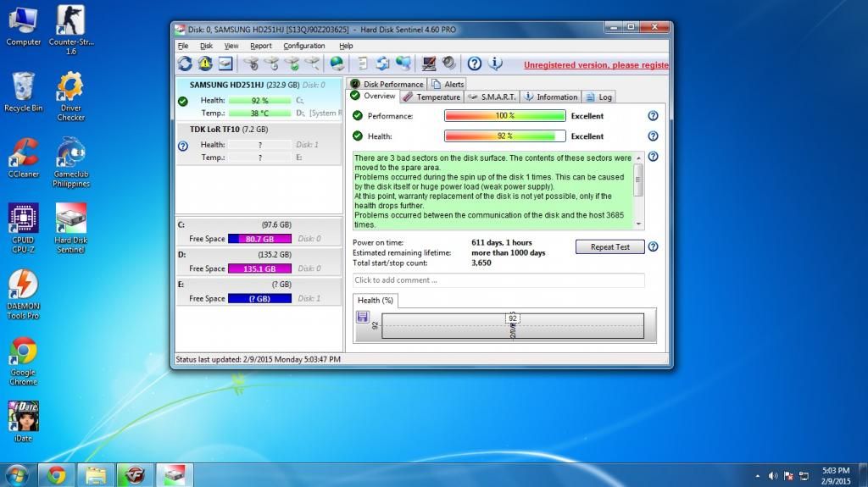Switch to the S.M.A.R.T. tab
Viewport: 868px width, 487px height.
pos(492,97)
